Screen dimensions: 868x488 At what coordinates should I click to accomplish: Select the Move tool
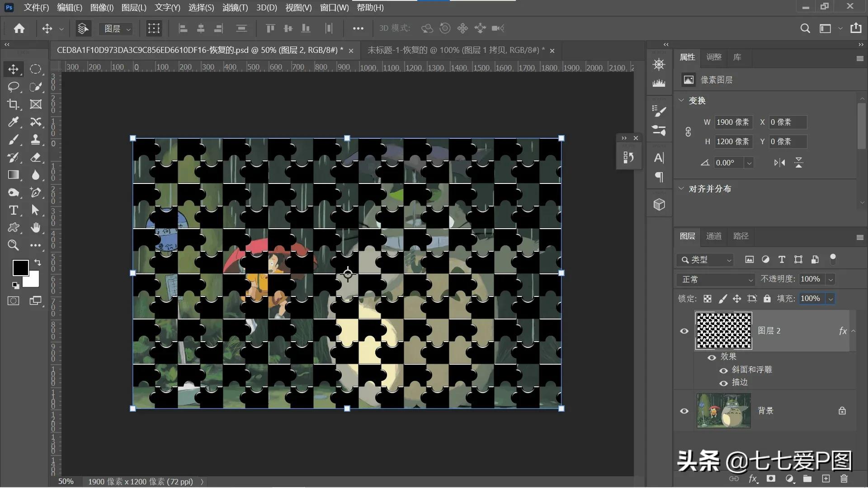(x=13, y=69)
